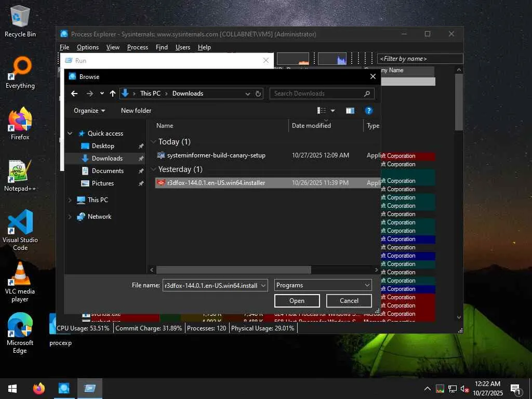Click the Back arrow in the Browse dialog
Image resolution: width=532 pixels, height=399 pixels.
74,94
